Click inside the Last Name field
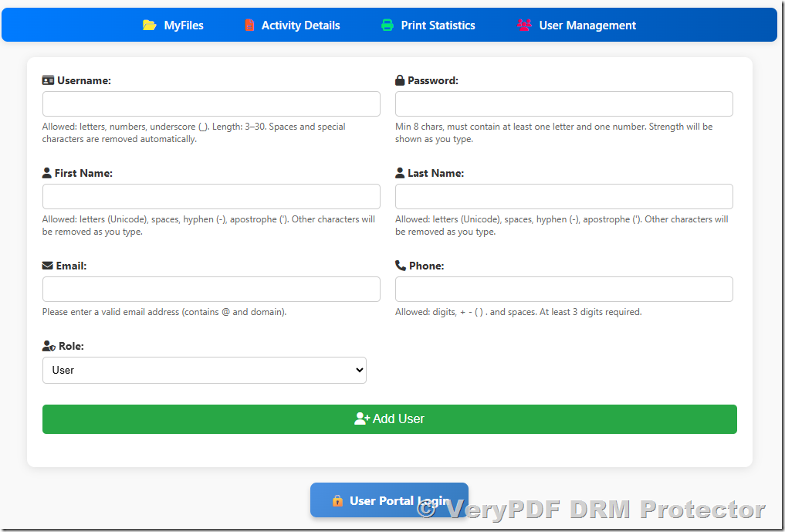The width and height of the screenshot is (785, 532). pyautogui.click(x=563, y=197)
